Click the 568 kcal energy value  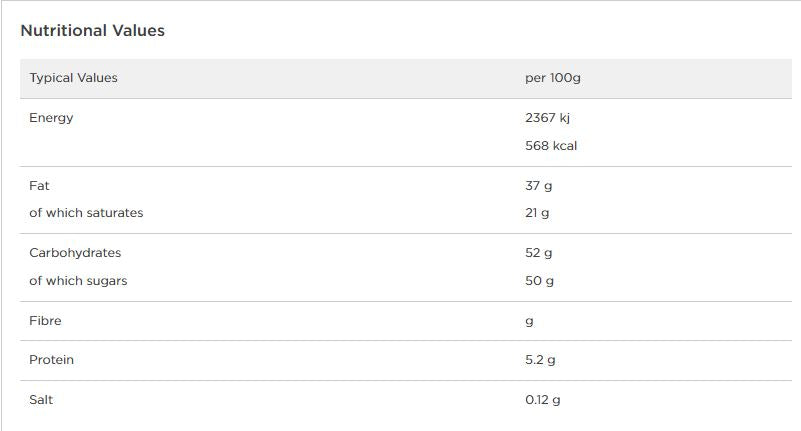[551, 146]
